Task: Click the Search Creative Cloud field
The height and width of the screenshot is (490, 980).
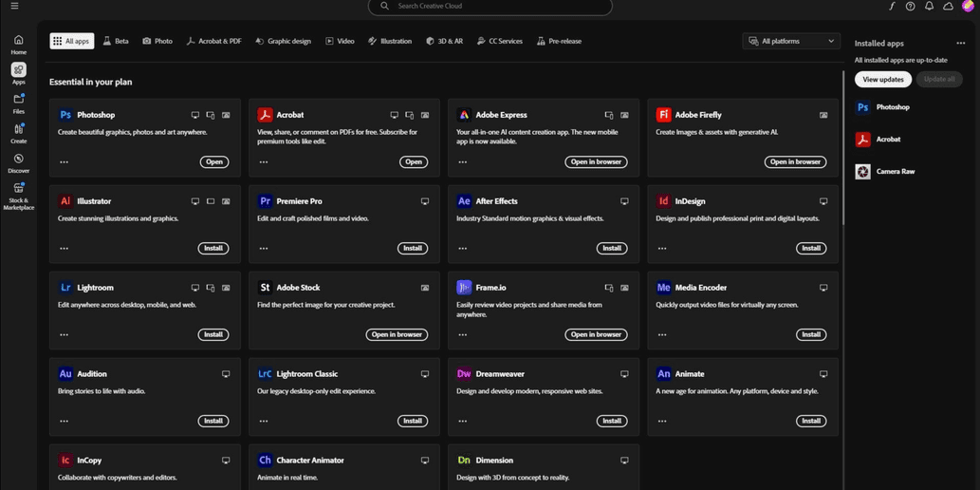Action: (x=490, y=7)
